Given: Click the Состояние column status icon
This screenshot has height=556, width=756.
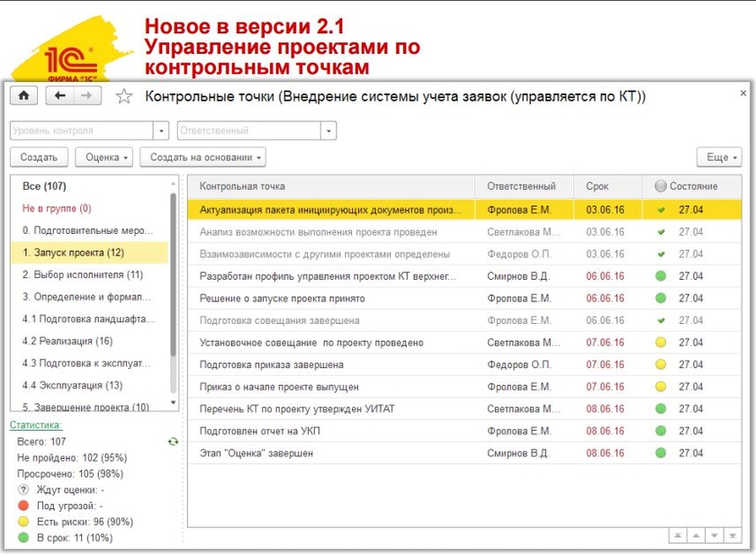Looking at the screenshot, I should point(661,186).
